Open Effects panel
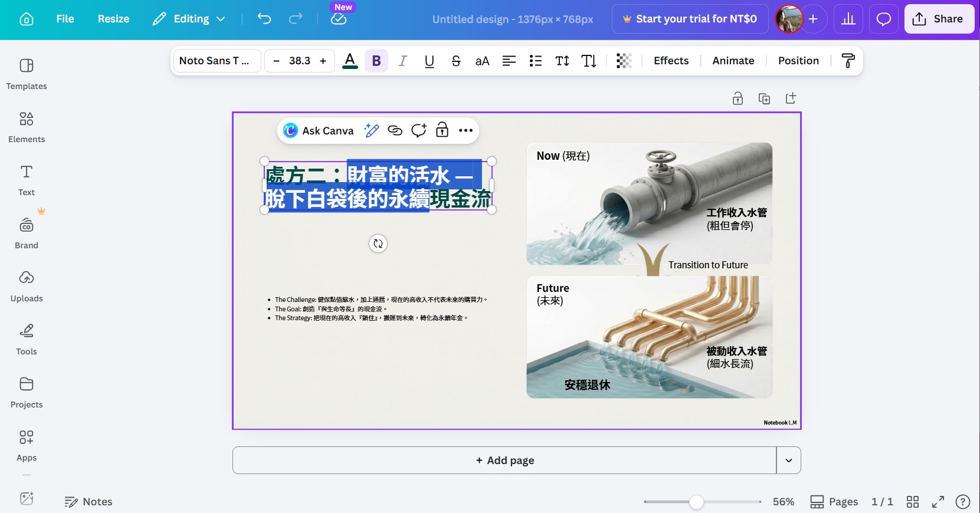 click(671, 61)
